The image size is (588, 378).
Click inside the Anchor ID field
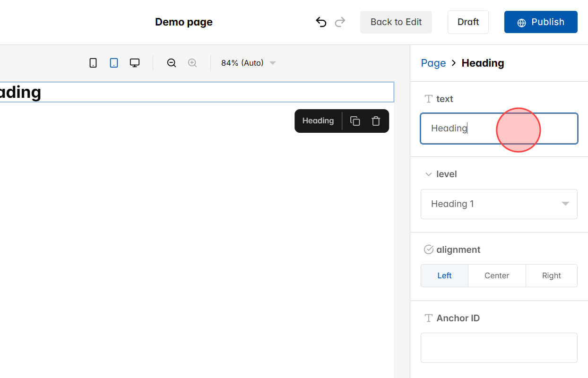click(499, 348)
